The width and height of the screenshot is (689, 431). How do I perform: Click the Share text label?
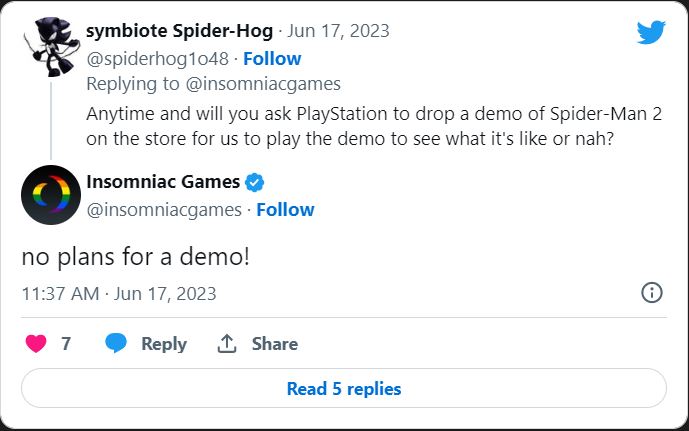275,343
